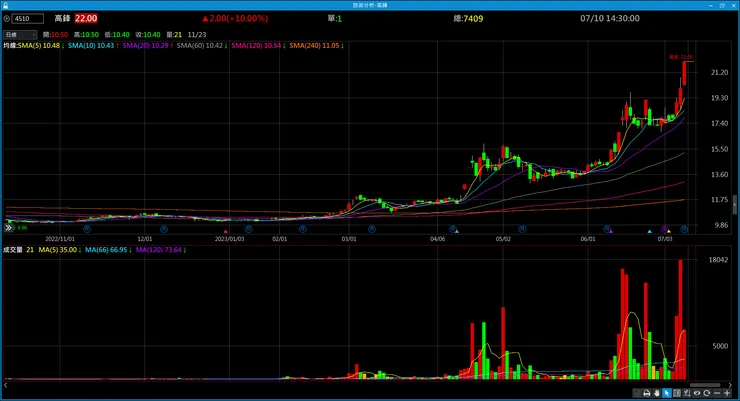Viewport: 740px width, 401px height.
Task: Click the horizontal scrollbar left arrow
Action: click(6, 385)
